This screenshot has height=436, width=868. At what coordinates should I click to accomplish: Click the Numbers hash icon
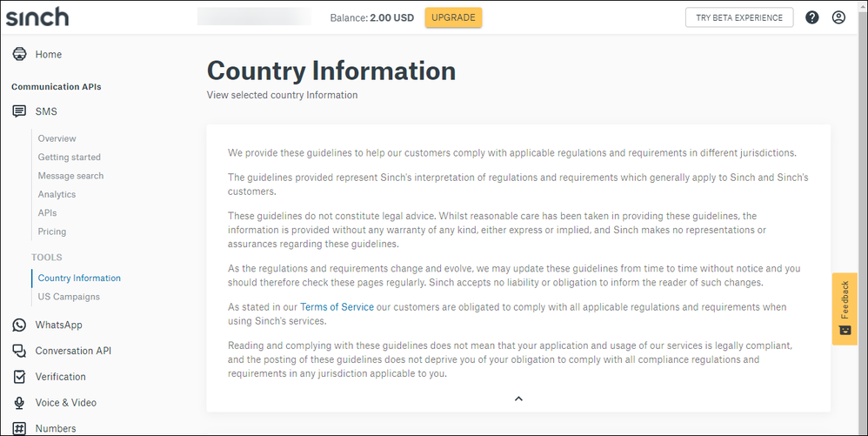(x=19, y=428)
